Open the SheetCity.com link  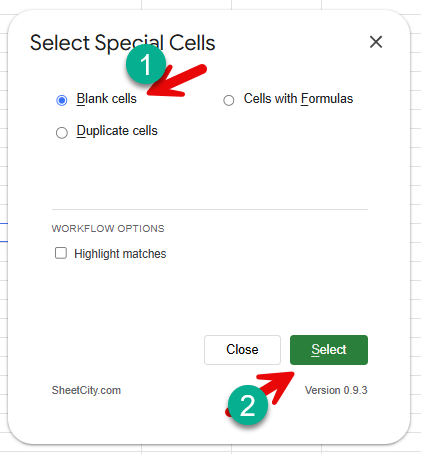click(x=86, y=390)
